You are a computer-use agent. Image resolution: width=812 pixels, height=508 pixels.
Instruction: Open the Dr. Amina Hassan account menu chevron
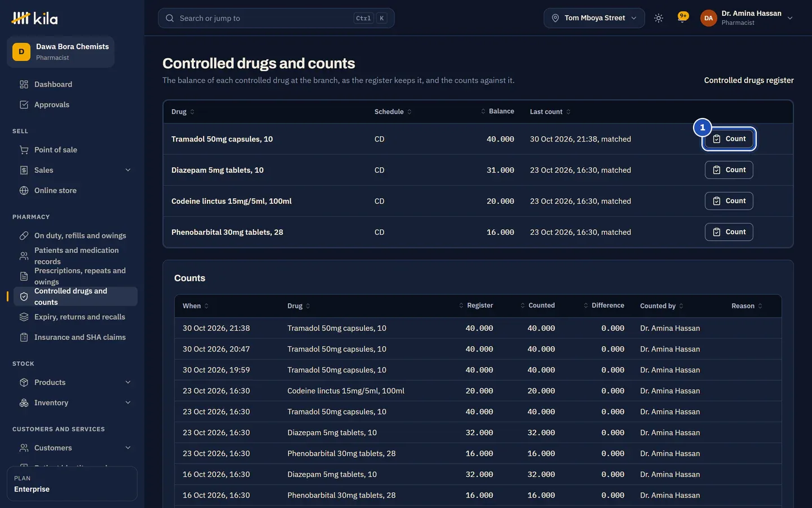pyautogui.click(x=790, y=18)
